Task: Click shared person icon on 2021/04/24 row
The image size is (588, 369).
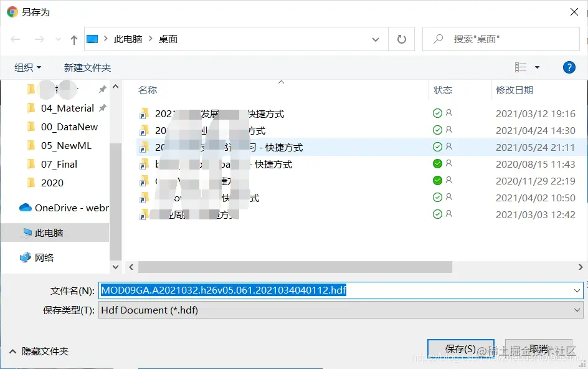Action: (448, 130)
